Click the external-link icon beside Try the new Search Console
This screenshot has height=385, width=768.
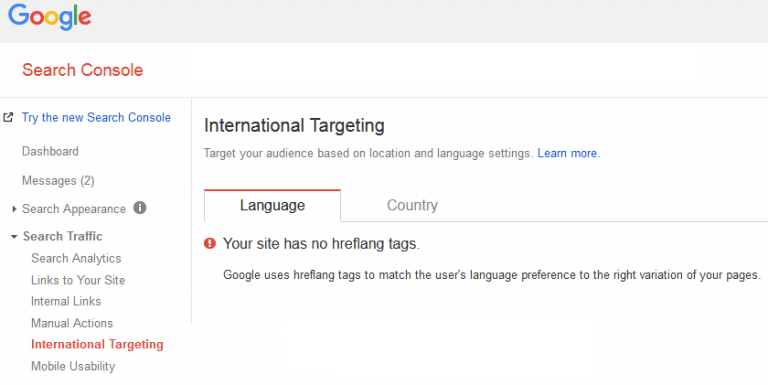click(x=8, y=118)
